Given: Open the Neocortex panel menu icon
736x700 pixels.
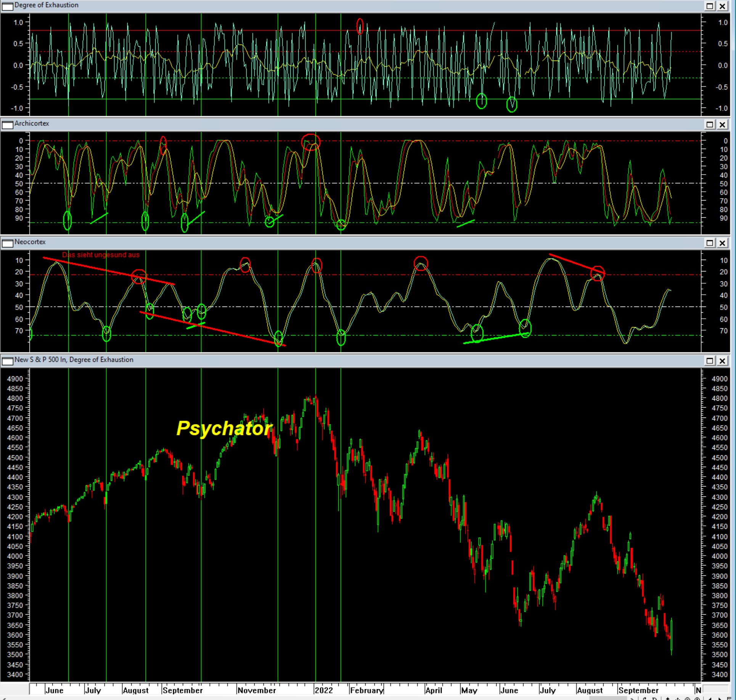Looking at the screenshot, I should (7, 243).
